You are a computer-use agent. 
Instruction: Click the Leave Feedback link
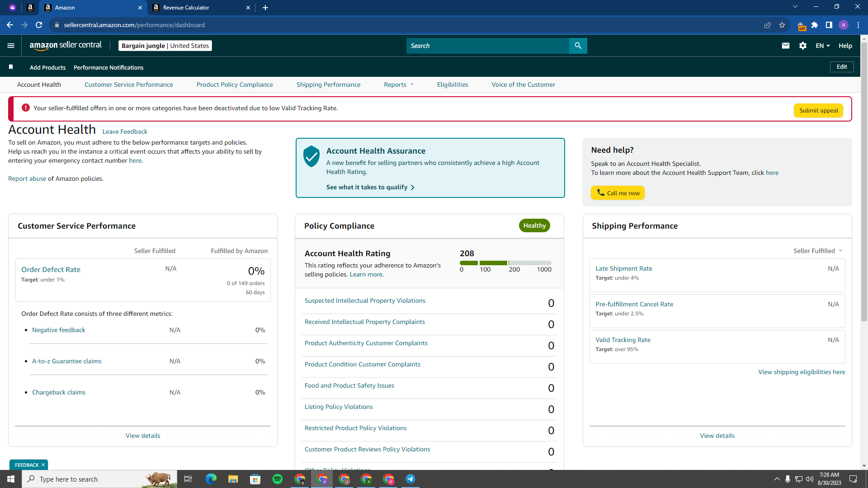tap(125, 131)
